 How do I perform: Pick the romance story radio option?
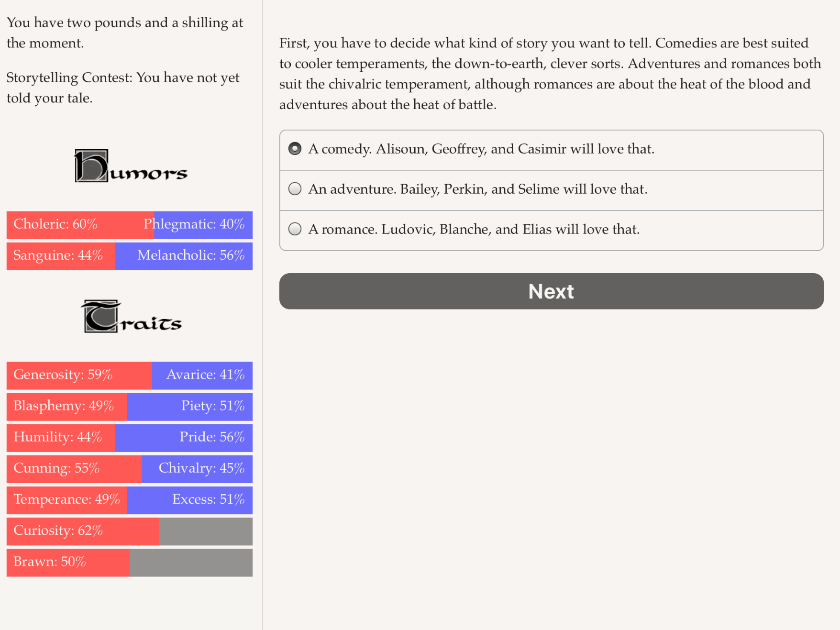click(x=295, y=229)
